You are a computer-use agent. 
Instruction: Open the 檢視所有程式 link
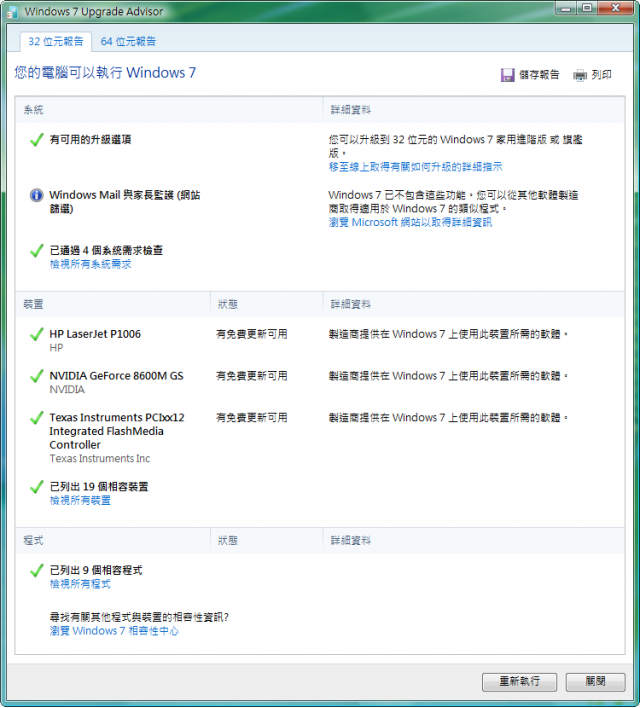[80, 584]
